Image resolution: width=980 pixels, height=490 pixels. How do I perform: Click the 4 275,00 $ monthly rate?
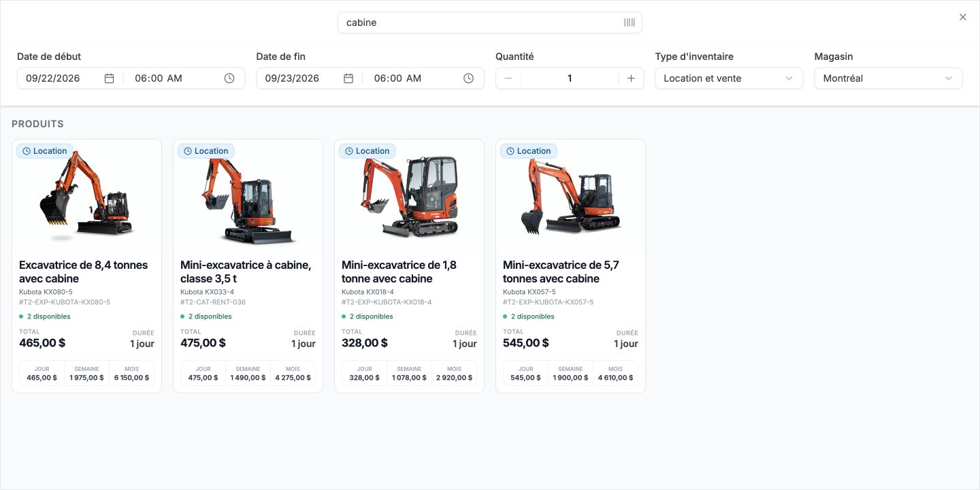click(x=293, y=378)
